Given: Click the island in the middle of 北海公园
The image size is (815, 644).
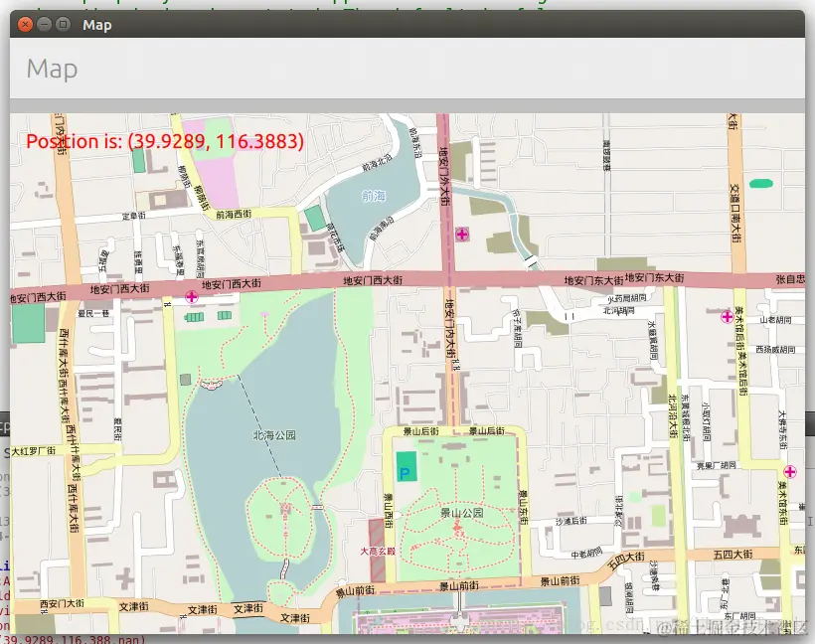Looking at the screenshot, I should (x=281, y=517).
